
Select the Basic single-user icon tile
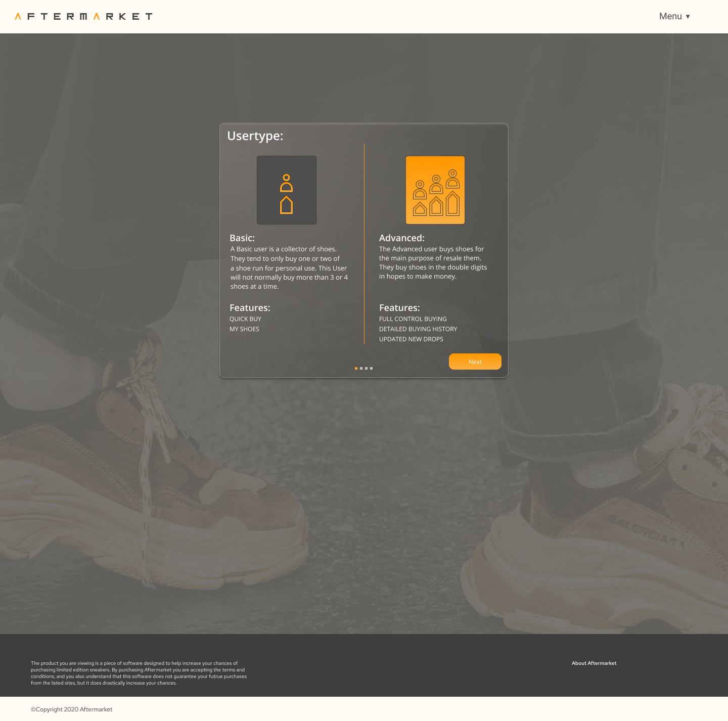(x=287, y=190)
